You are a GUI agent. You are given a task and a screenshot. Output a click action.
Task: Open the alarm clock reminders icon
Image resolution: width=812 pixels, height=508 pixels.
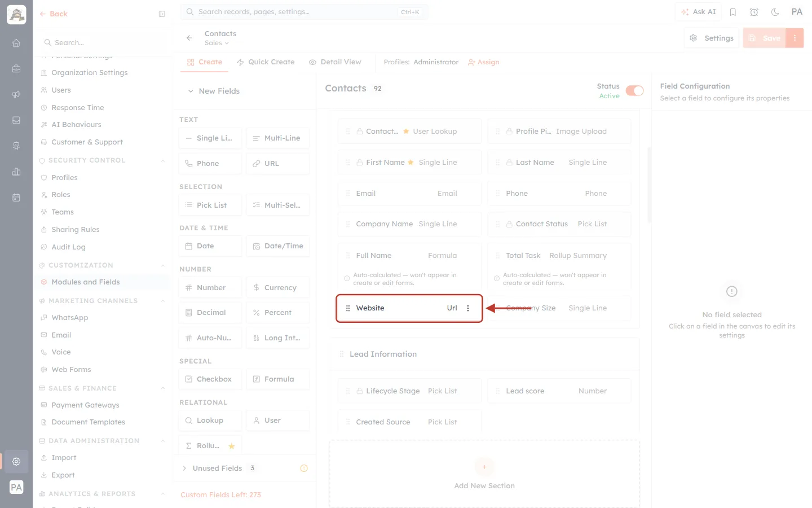click(x=754, y=12)
